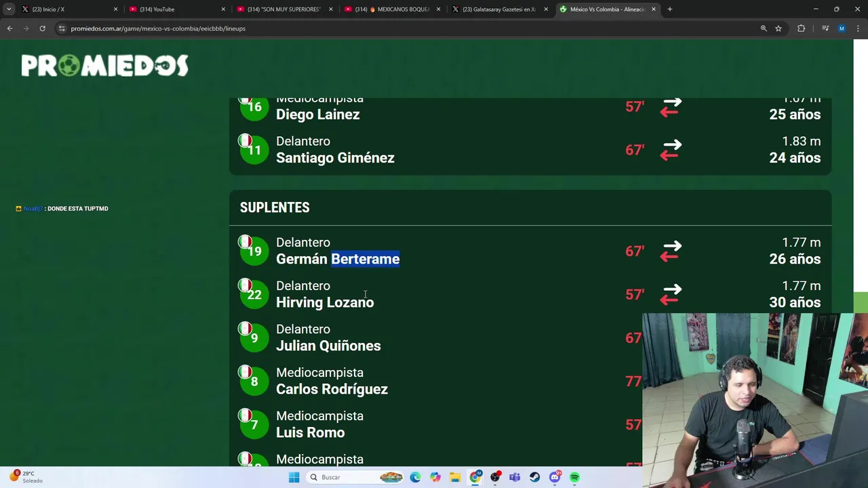Open Discord from taskbar
This screenshot has width=868, height=488.
pos(555,477)
